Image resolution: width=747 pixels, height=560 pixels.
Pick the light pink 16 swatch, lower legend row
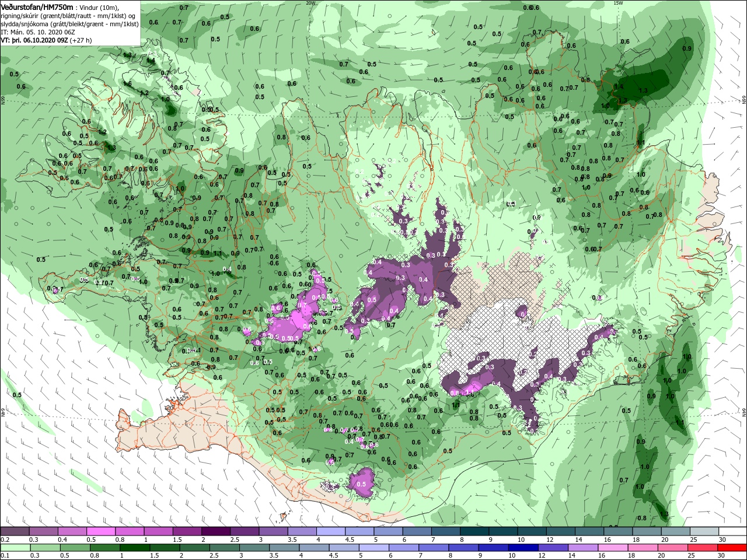point(613,548)
